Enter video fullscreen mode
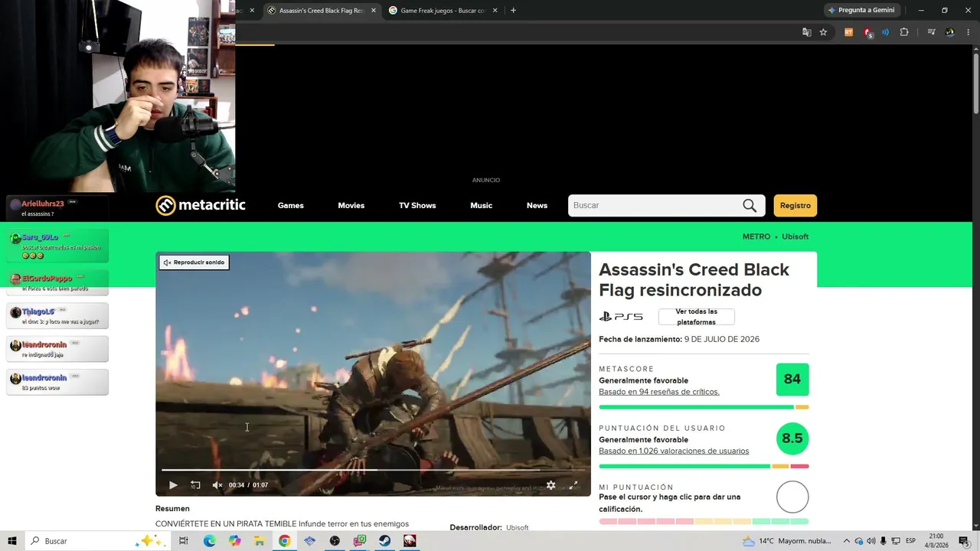 click(573, 485)
